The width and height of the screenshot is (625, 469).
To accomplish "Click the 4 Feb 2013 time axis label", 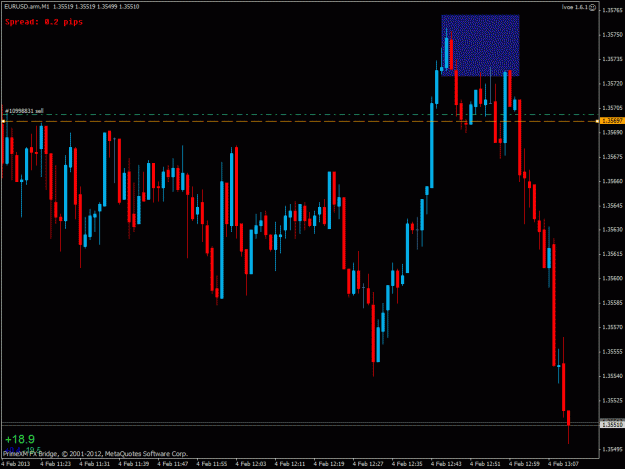I will pyautogui.click(x=16, y=464).
